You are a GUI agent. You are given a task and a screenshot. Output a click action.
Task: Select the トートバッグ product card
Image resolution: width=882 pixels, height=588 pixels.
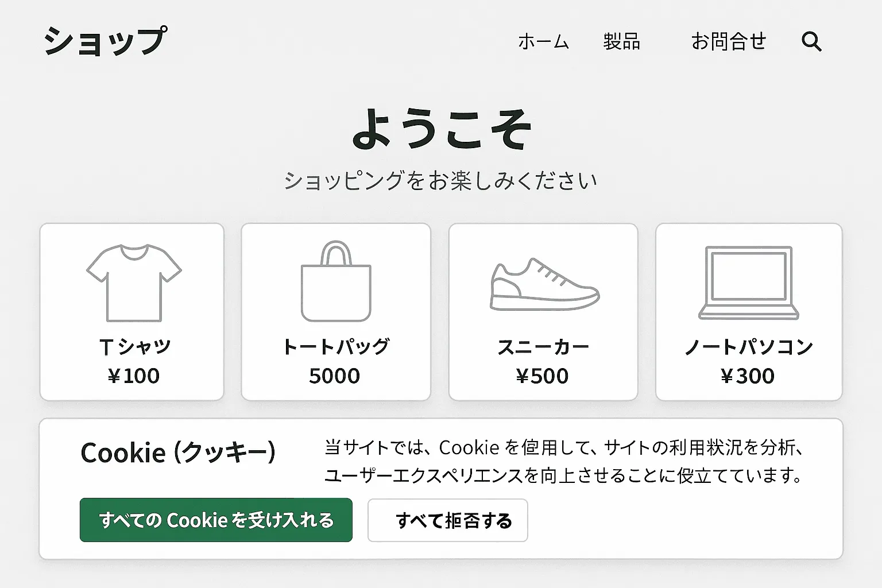click(336, 312)
